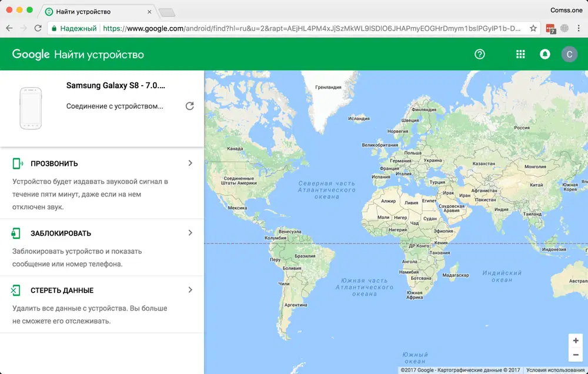Click the address bar URL
Viewport: 588px width, 374px height.
(311, 28)
